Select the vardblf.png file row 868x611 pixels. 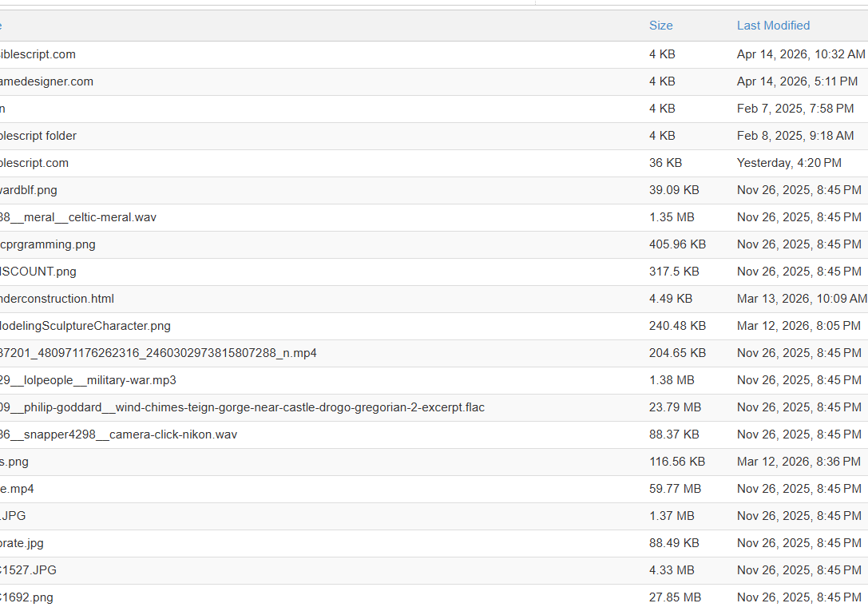(x=434, y=190)
